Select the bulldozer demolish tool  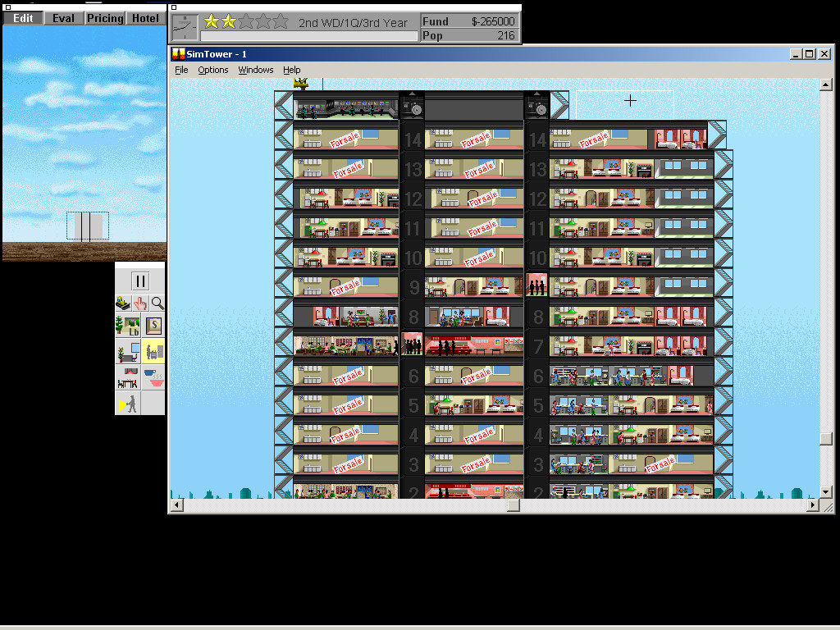click(x=123, y=304)
